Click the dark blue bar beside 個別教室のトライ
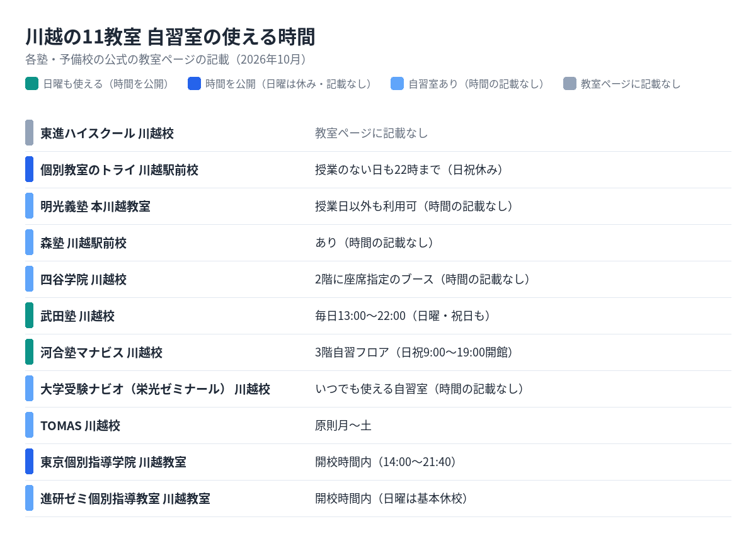Viewport: 756px width, 553px height. [x=29, y=169]
